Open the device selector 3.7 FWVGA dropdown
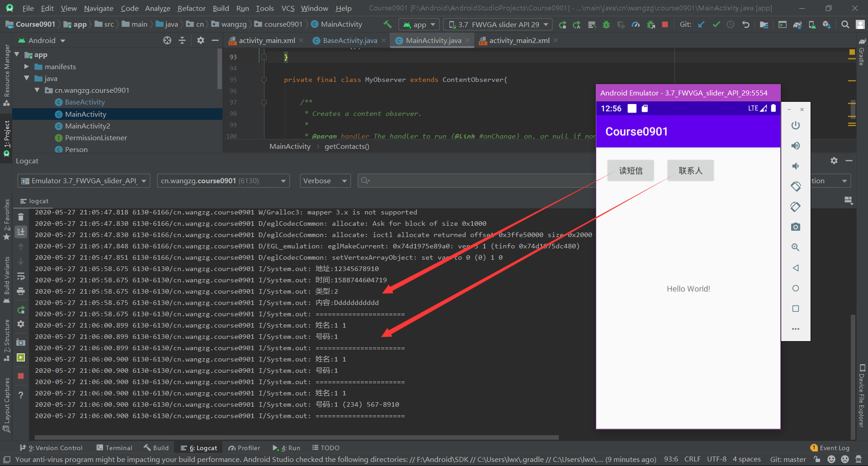The image size is (868, 466). coord(498,24)
